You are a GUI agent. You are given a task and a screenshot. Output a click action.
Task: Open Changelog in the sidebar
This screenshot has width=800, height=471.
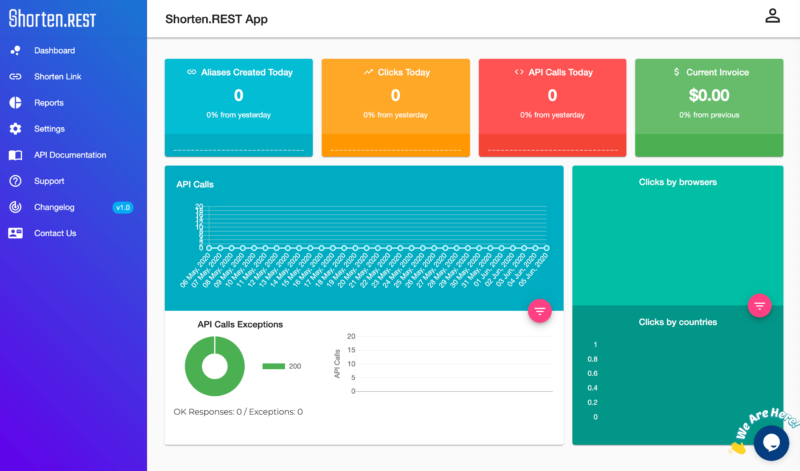pos(54,207)
